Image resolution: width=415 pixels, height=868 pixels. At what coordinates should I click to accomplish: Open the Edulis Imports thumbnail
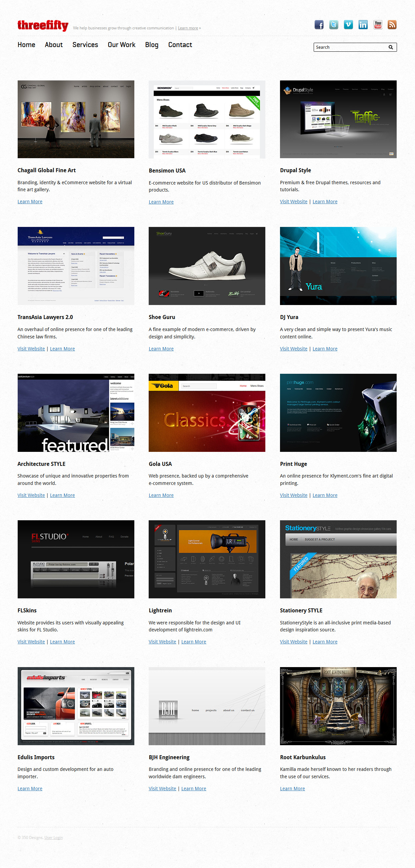[x=76, y=706]
